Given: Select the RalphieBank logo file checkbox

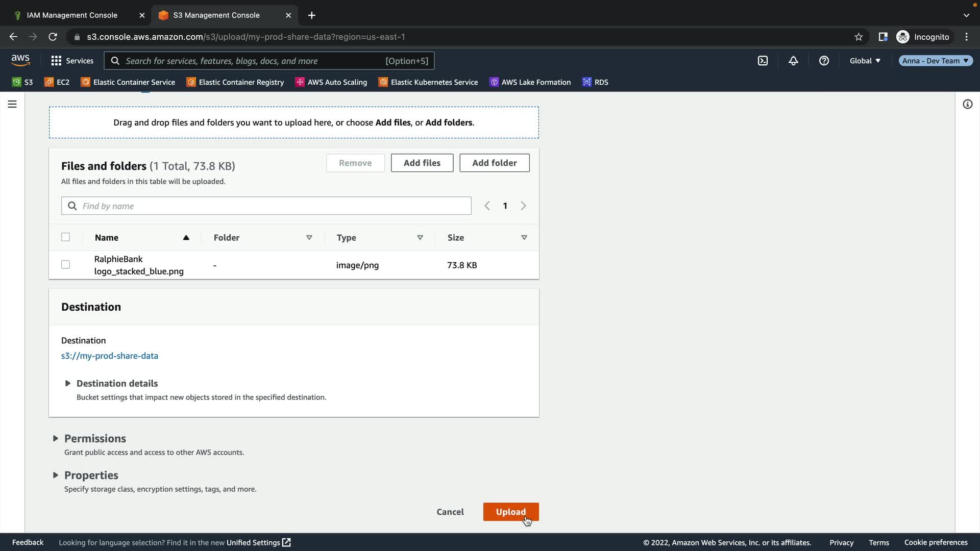Looking at the screenshot, I should 65,265.
